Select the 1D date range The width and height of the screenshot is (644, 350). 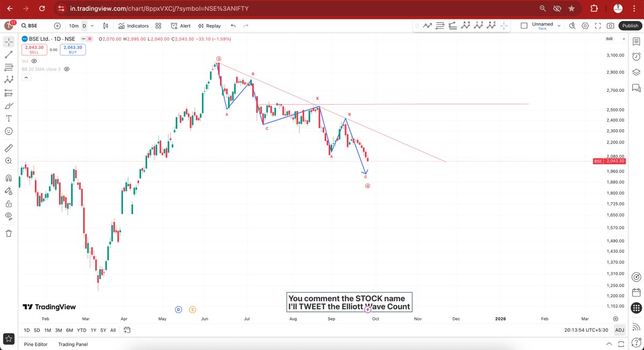[27, 330]
